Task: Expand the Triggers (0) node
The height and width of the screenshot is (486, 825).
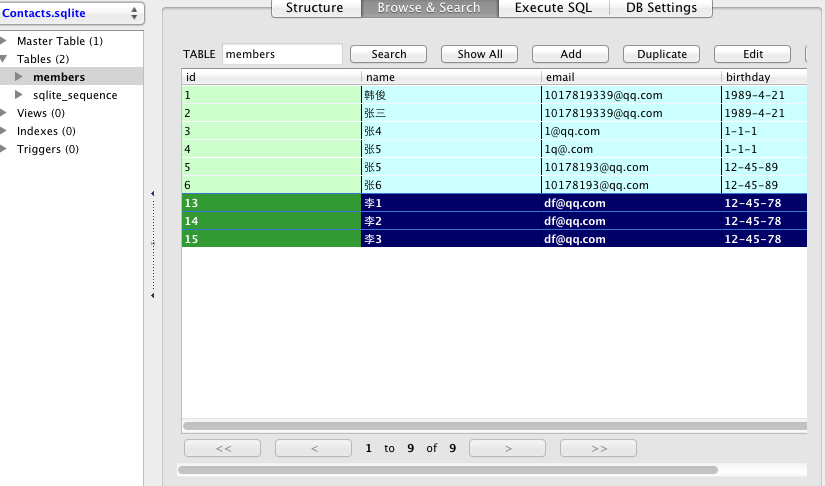Action: 3,149
